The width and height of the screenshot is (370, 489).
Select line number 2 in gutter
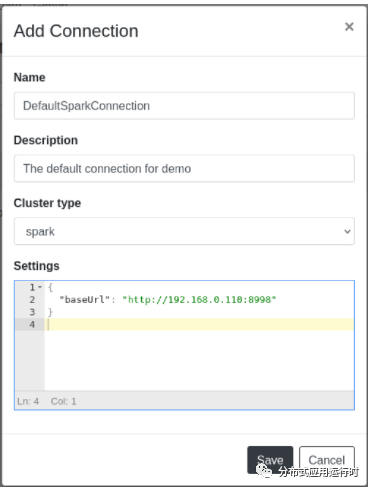[x=32, y=300]
